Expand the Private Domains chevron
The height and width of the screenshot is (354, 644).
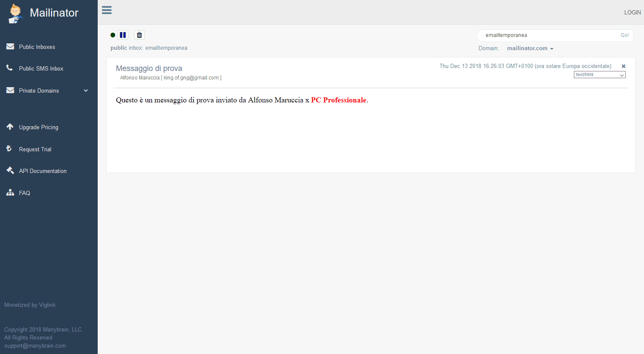pos(86,91)
